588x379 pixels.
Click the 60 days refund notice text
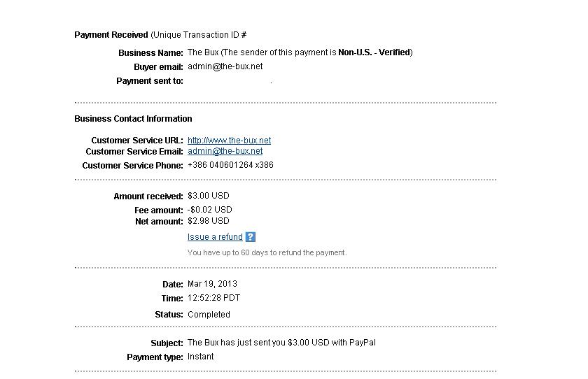267,253
